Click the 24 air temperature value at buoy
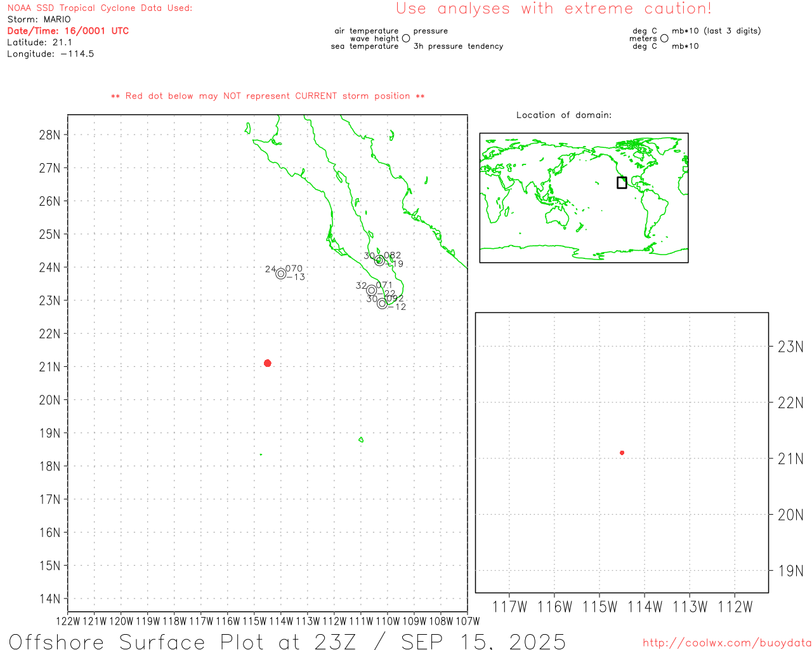Viewport: 812px width, 650px height. tap(271, 269)
